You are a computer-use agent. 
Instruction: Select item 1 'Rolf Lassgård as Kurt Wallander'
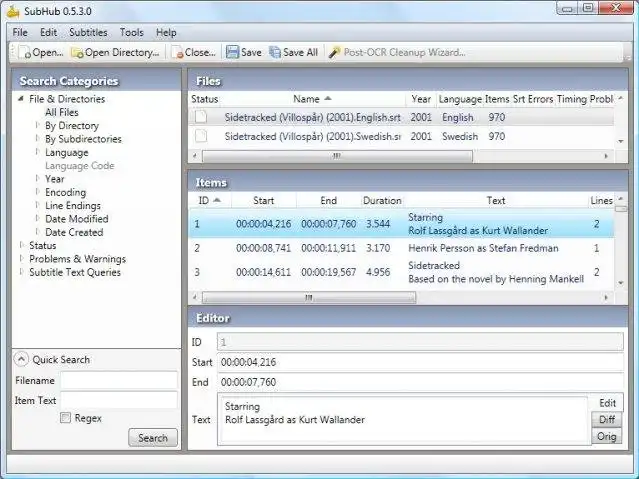(x=401, y=223)
